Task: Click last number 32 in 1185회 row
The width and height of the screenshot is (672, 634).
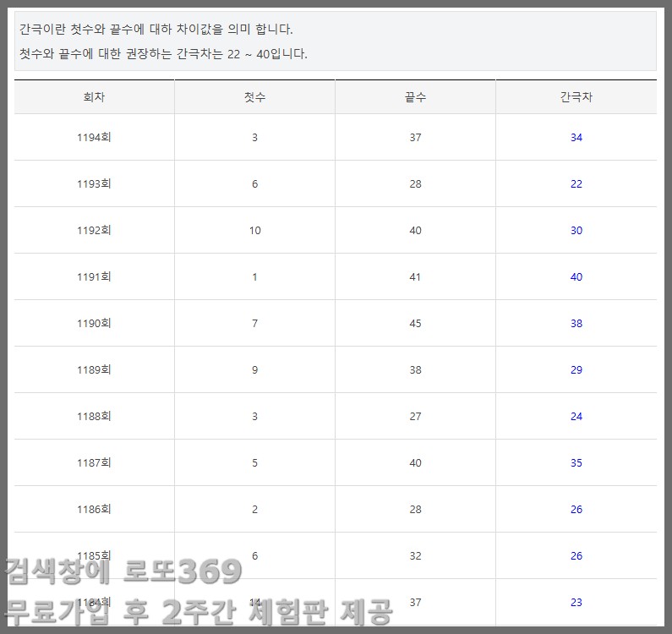Action: click(415, 556)
